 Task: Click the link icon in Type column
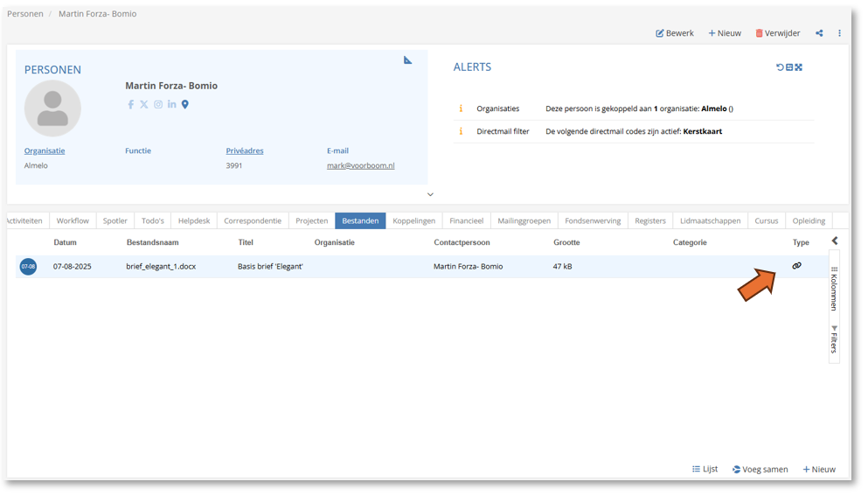(796, 266)
